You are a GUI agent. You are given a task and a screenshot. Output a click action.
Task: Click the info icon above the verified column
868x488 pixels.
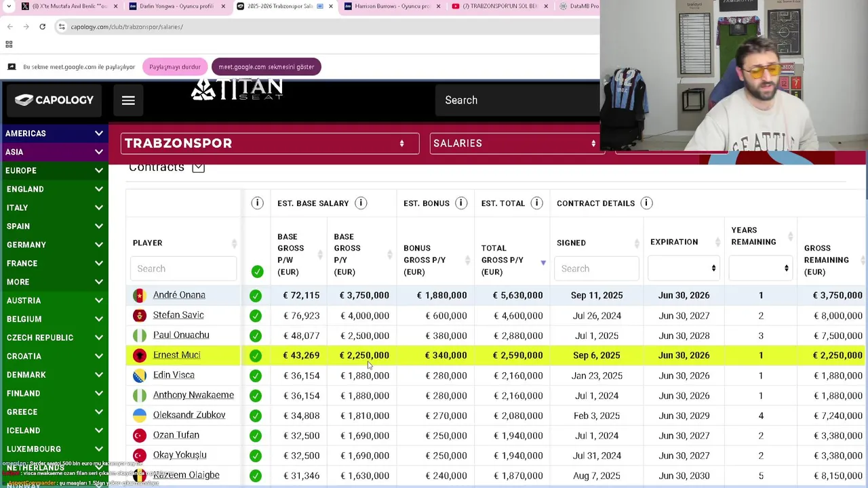(257, 203)
